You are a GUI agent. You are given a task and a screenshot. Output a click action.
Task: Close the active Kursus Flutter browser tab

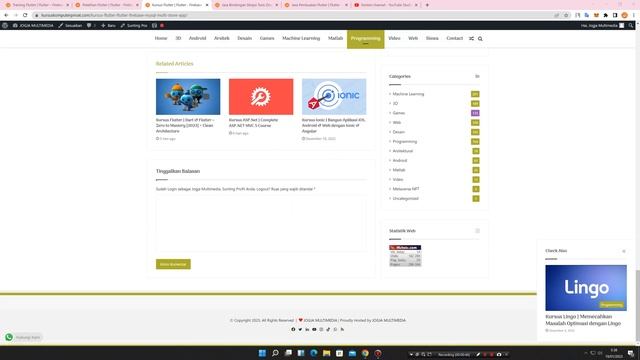pos(207,5)
